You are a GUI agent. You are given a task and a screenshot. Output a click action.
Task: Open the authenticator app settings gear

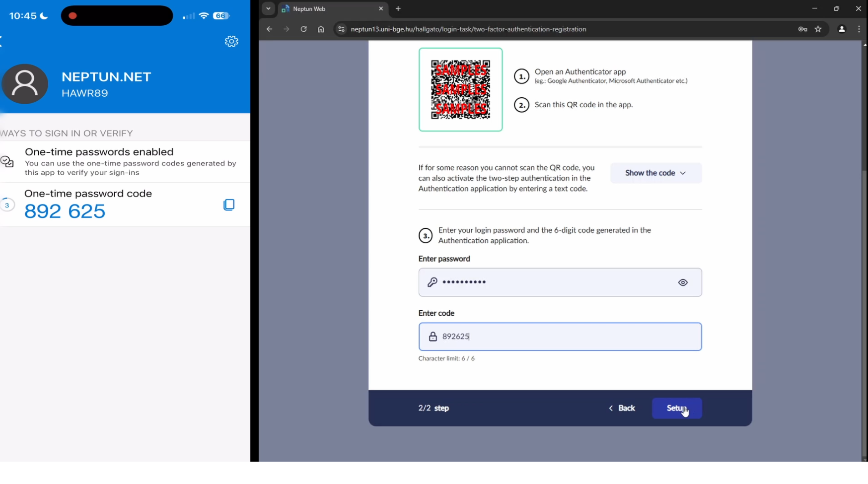click(231, 41)
